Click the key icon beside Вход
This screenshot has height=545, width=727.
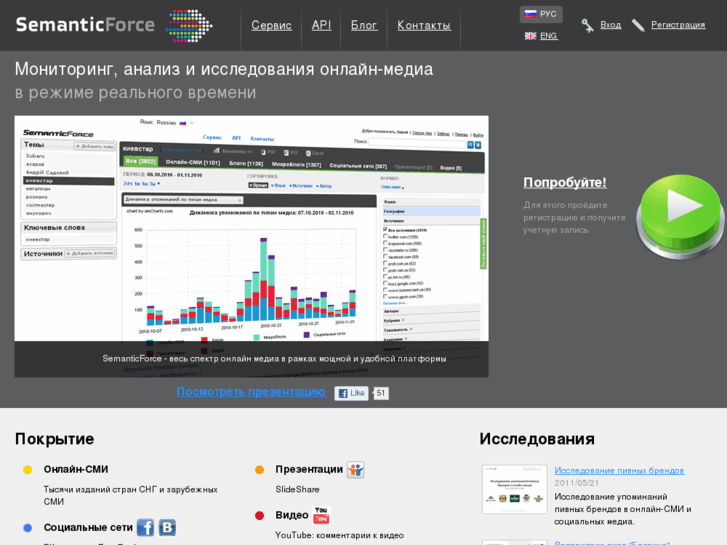[x=587, y=26]
